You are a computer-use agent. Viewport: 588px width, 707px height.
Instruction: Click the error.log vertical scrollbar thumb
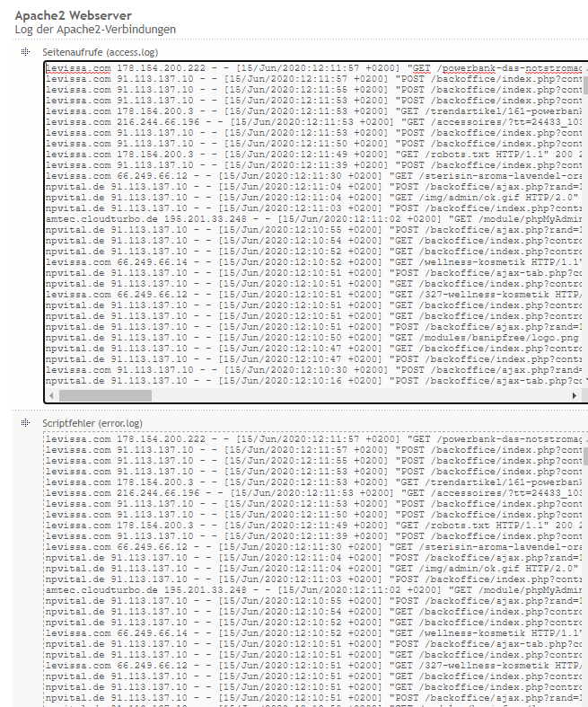pos(585,456)
